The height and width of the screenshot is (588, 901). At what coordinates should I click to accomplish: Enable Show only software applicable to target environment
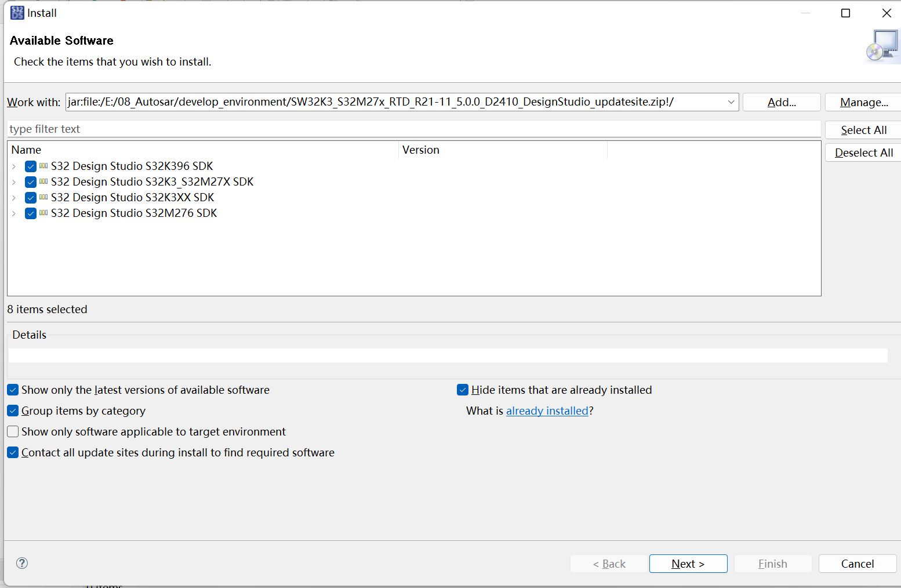[13, 431]
